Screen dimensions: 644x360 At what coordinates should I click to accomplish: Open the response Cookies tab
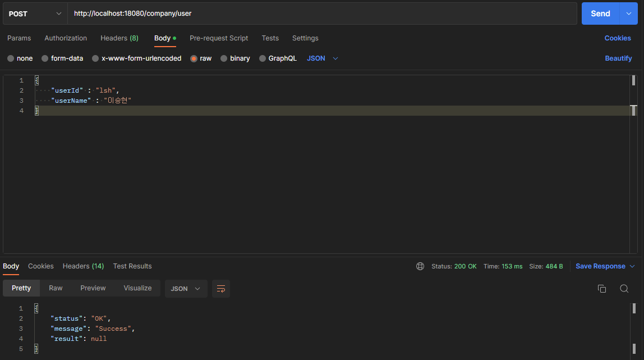tap(40, 266)
